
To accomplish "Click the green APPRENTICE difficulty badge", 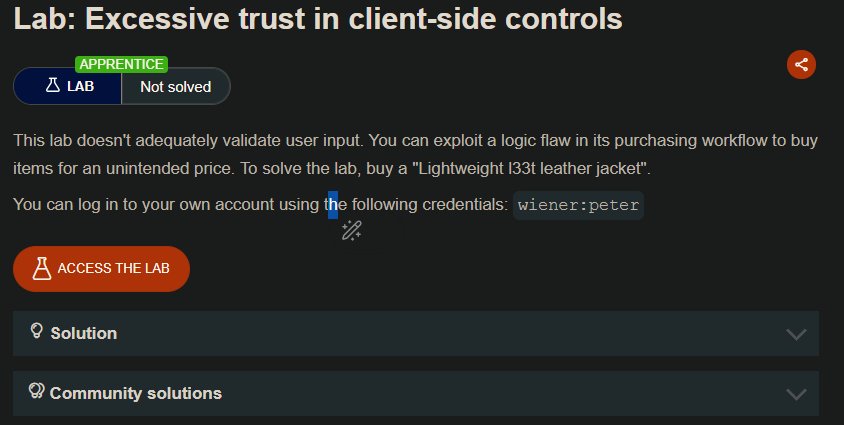I will click(x=121, y=64).
